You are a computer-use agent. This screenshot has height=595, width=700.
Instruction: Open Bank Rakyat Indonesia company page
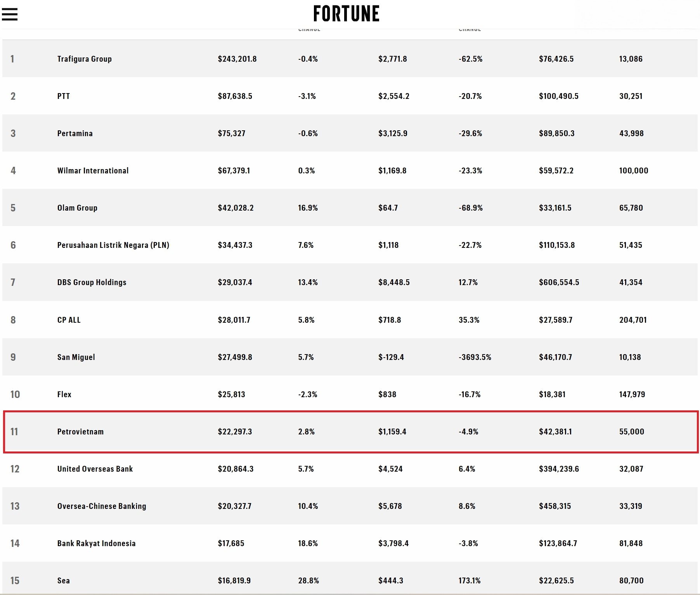coord(97,543)
